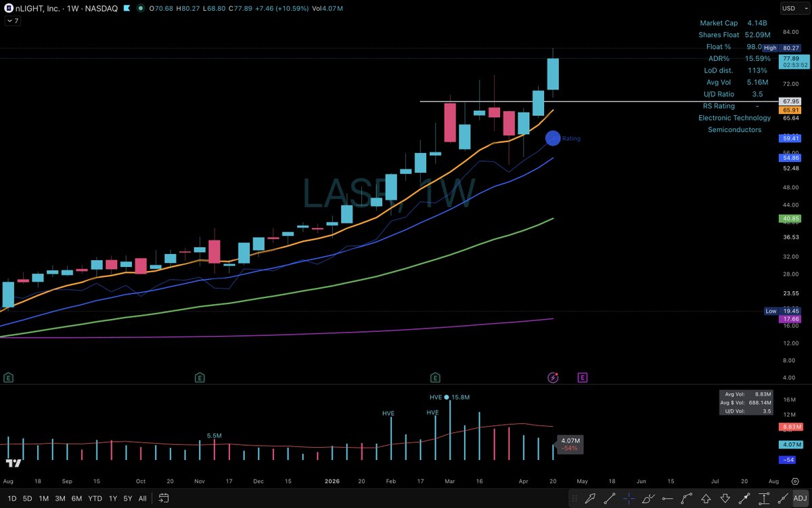Select the arrowed line tool
Image resolution: width=812 pixels, height=508 pixels.
coord(745,499)
